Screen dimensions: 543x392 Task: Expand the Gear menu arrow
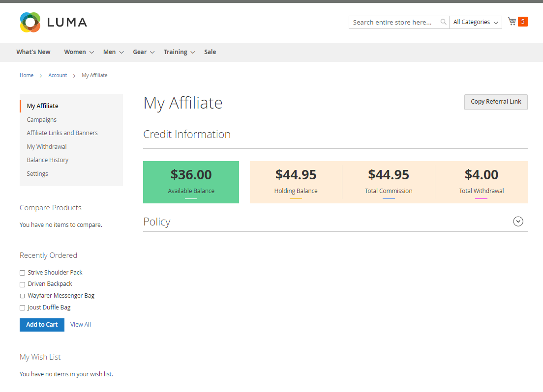click(x=152, y=52)
